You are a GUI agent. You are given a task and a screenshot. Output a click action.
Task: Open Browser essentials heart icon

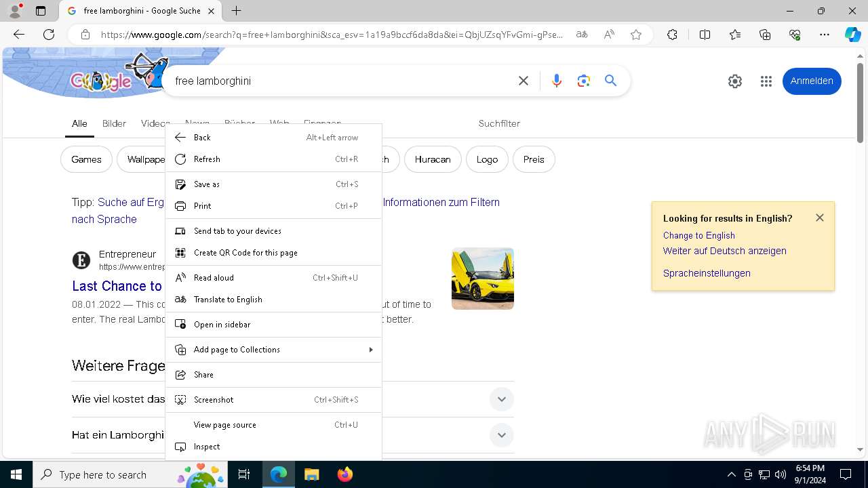(795, 35)
